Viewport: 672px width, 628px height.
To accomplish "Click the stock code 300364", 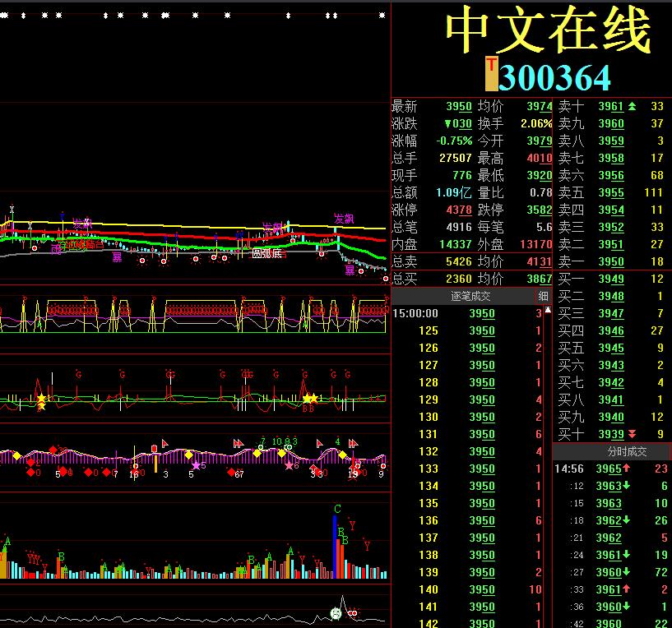I will (x=554, y=77).
